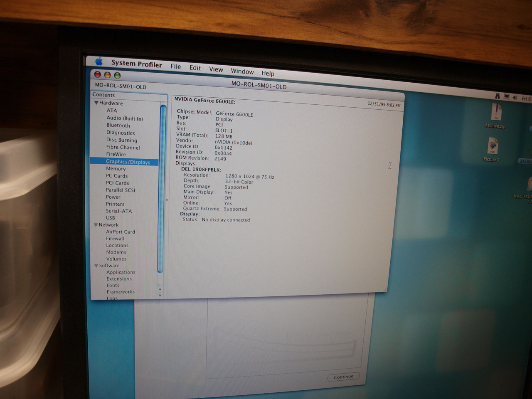Open the Edit menu

pyautogui.click(x=195, y=68)
